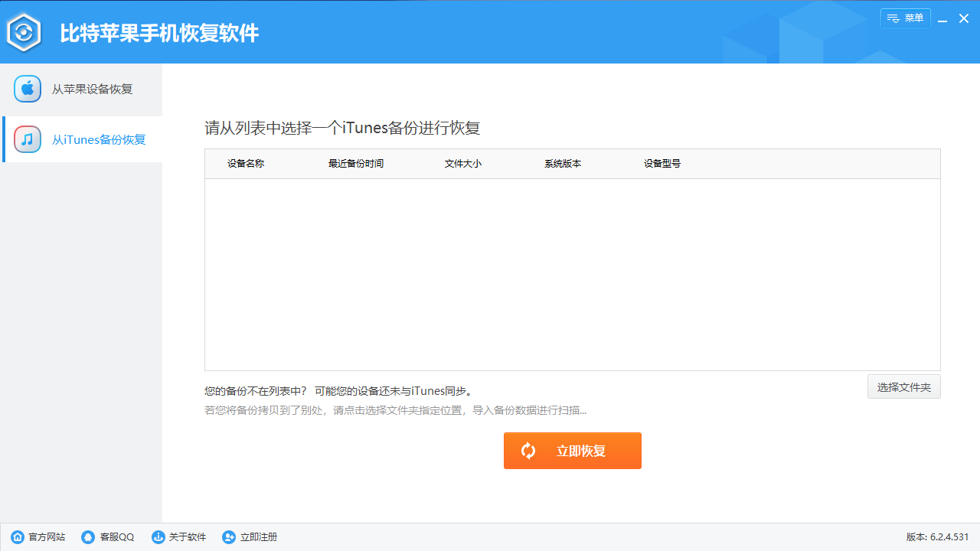The image size is (980, 551).
Task: Click the music note icon for iTunes backup
Action: (x=28, y=139)
